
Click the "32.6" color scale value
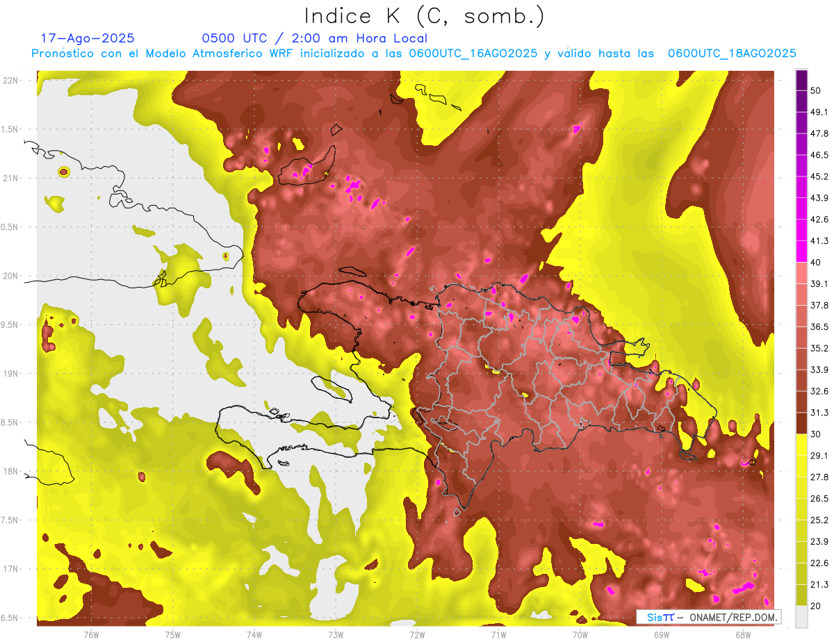click(819, 391)
